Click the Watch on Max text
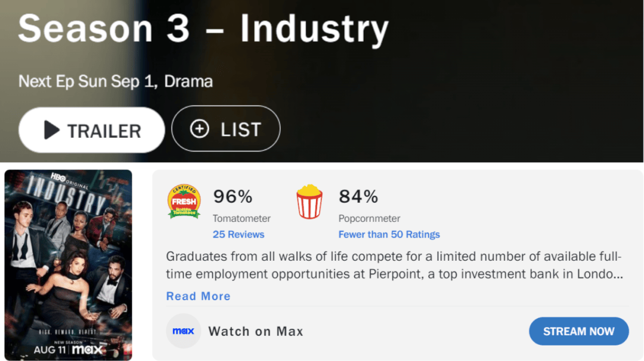The height and width of the screenshot is (361, 644). coord(256,331)
